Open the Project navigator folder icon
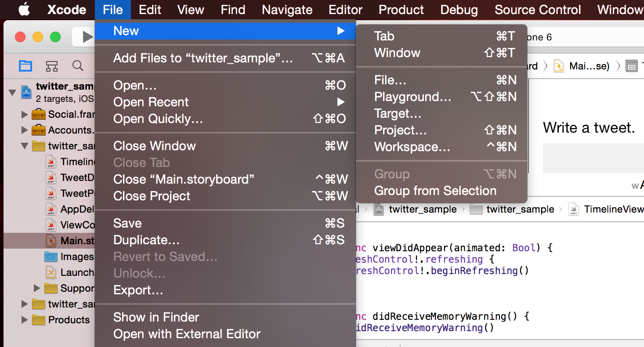Image resolution: width=644 pixels, height=347 pixels. [x=25, y=65]
